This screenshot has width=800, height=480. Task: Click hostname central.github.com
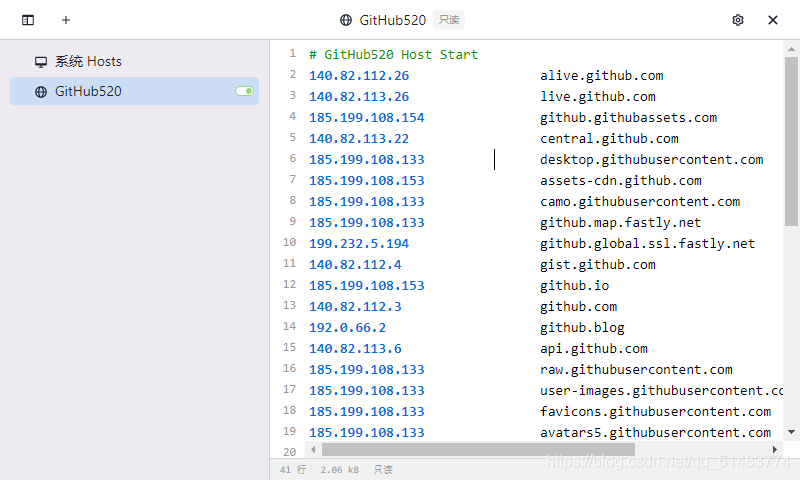click(x=609, y=138)
